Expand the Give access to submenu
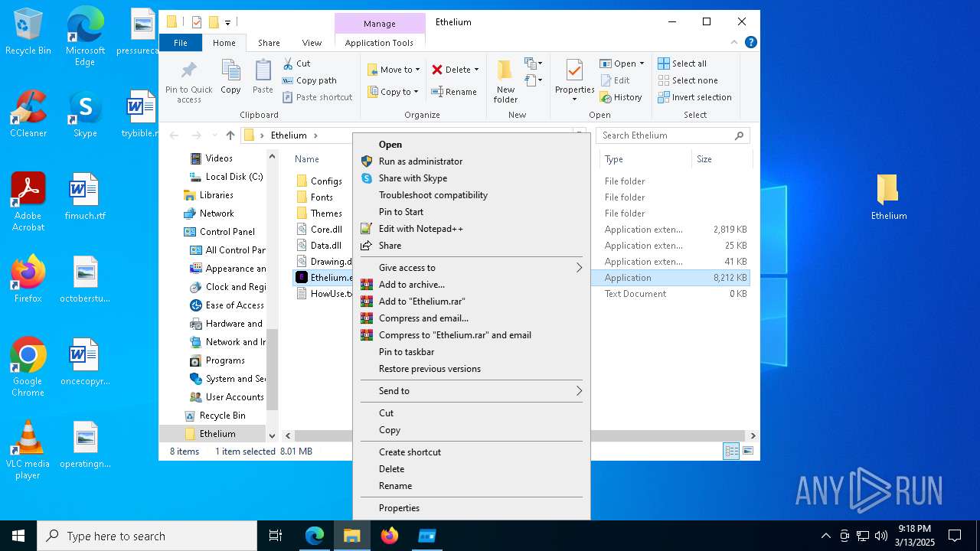The height and width of the screenshot is (551, 980). (471, 268)
